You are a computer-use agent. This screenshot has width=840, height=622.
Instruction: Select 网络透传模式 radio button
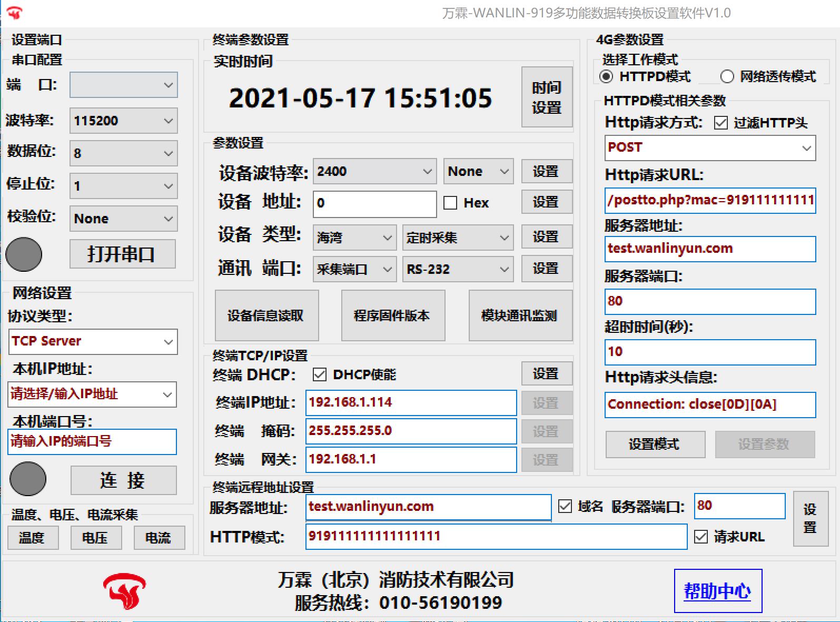coord(727,76)
